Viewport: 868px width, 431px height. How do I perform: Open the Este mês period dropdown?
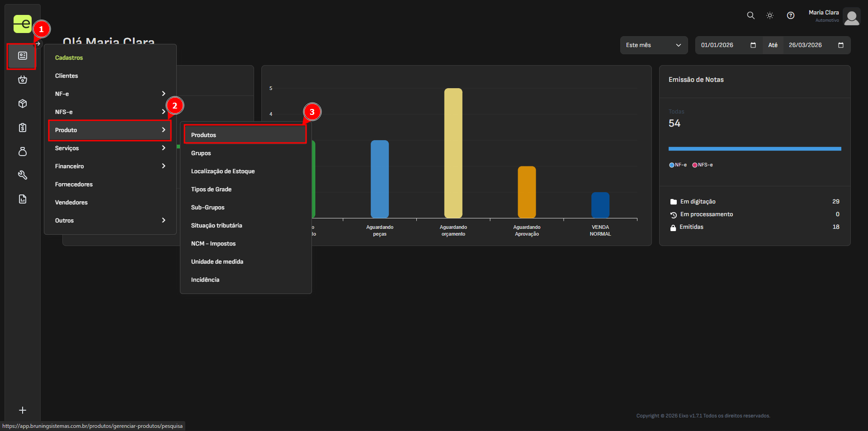pyautogui.click(x=653, y=45)
